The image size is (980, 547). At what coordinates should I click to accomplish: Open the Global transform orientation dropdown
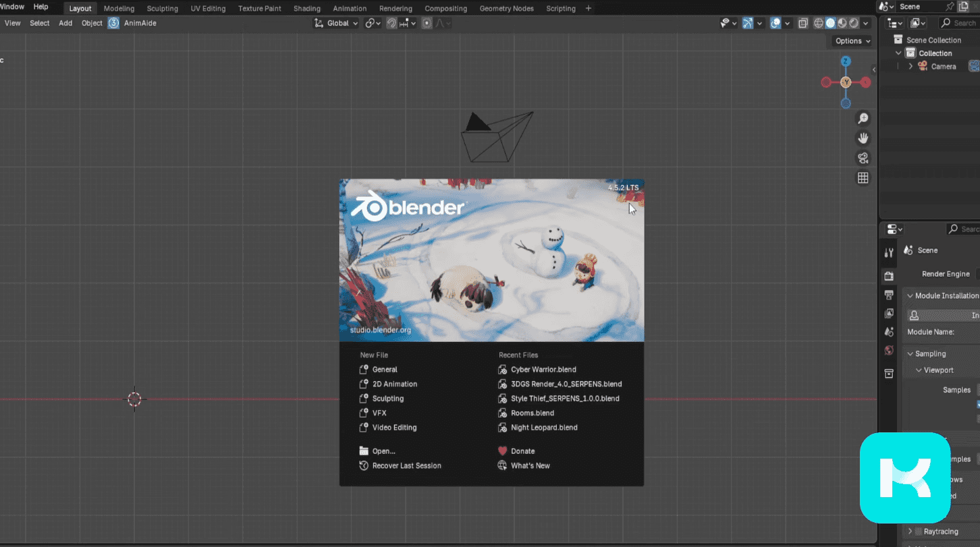point(337,23)
